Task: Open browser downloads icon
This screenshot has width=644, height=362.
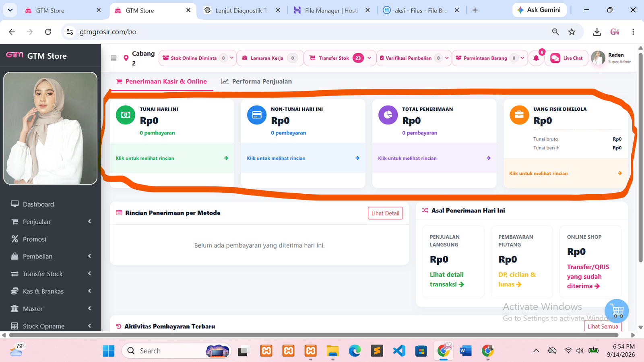Action: 597,32
